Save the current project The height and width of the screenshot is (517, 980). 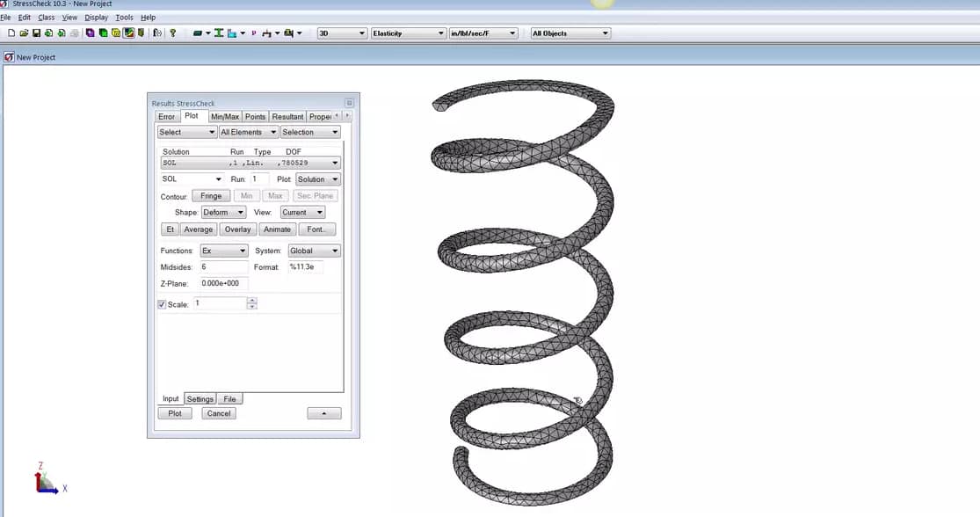[37, 33]
